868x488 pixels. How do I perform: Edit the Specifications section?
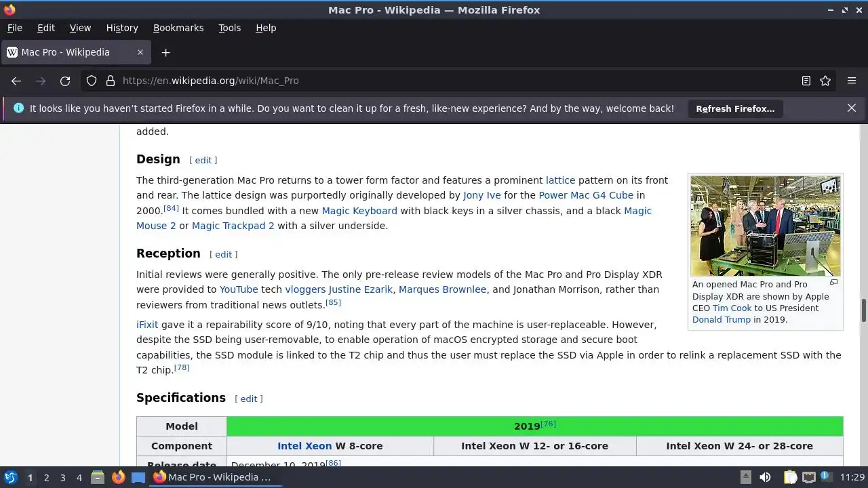coord(249,399)
